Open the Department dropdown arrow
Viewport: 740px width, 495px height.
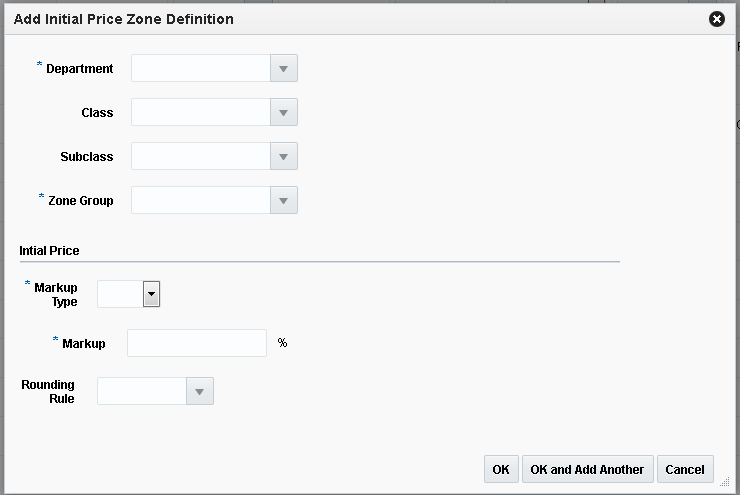tap(284, 68)
